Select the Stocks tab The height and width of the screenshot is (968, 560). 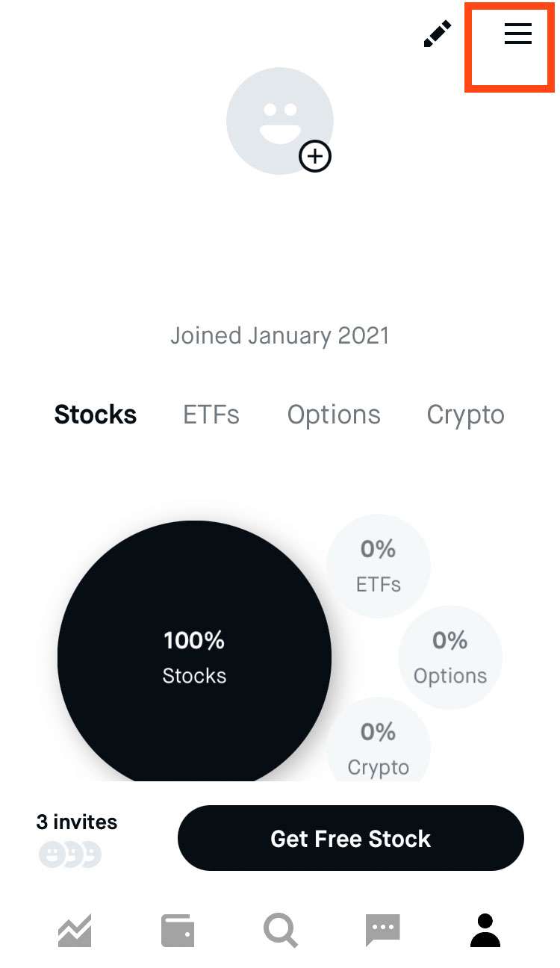(x=96, y=415)
